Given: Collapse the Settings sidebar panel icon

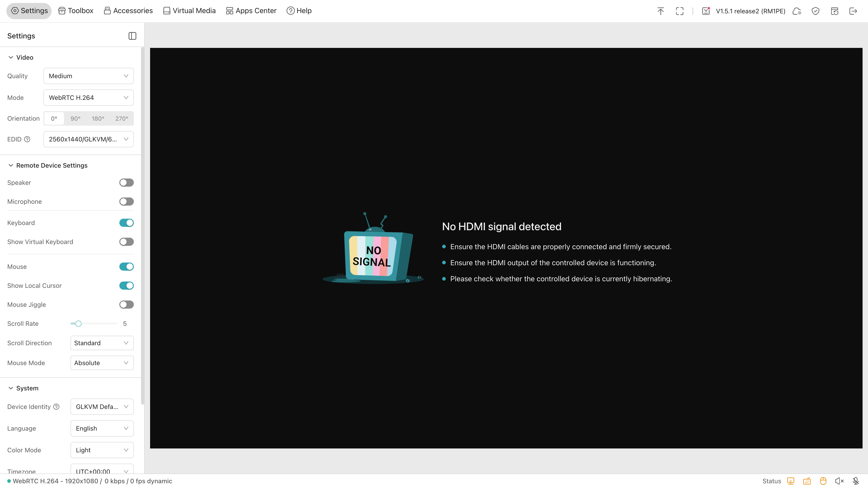Looking at the screenshot, I should [132, 36].
